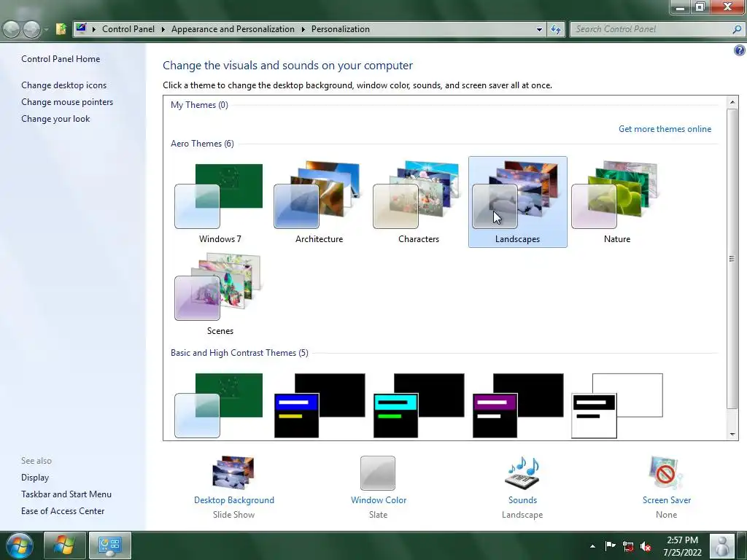Click the theme list scrollbar thumb
747x560 pixels.
(x=732, y=259)
